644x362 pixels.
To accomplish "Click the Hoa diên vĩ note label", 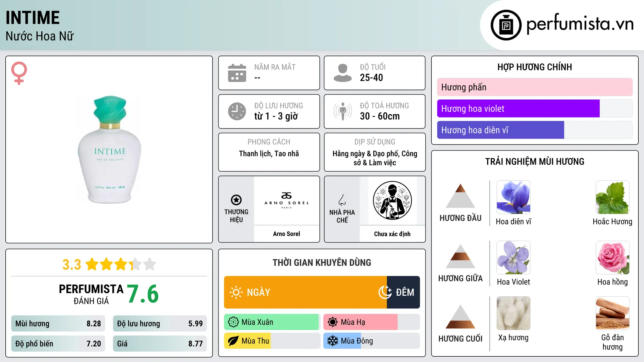I will tap(514, 222).
